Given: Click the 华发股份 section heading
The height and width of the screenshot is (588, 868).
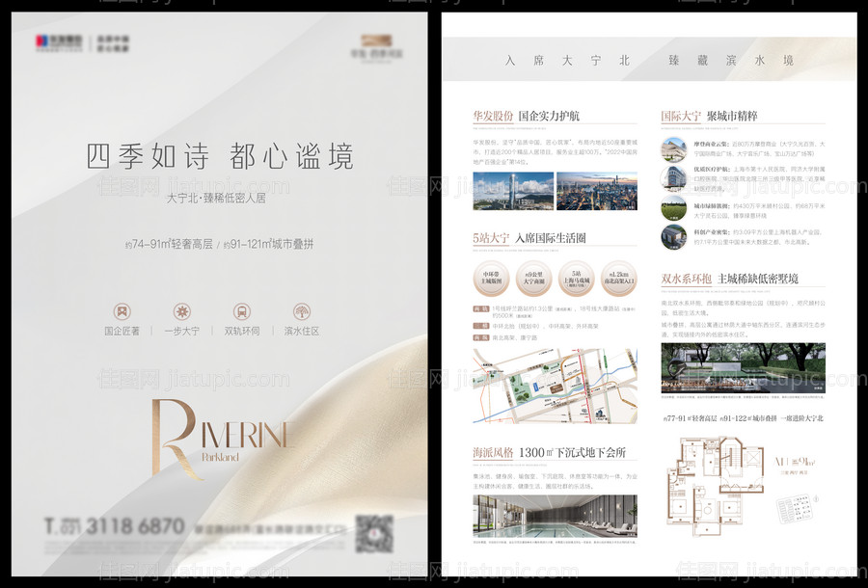Looking at the screenshot, I should click(493, 116).
